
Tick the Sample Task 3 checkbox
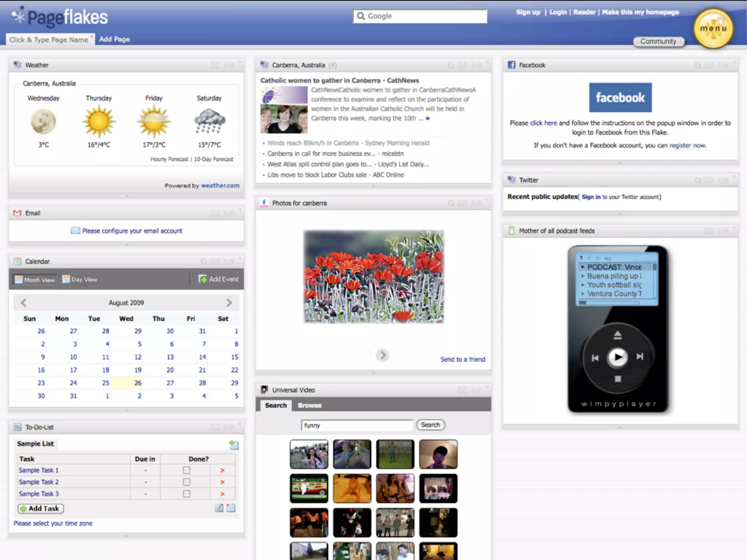click(186, 494)
